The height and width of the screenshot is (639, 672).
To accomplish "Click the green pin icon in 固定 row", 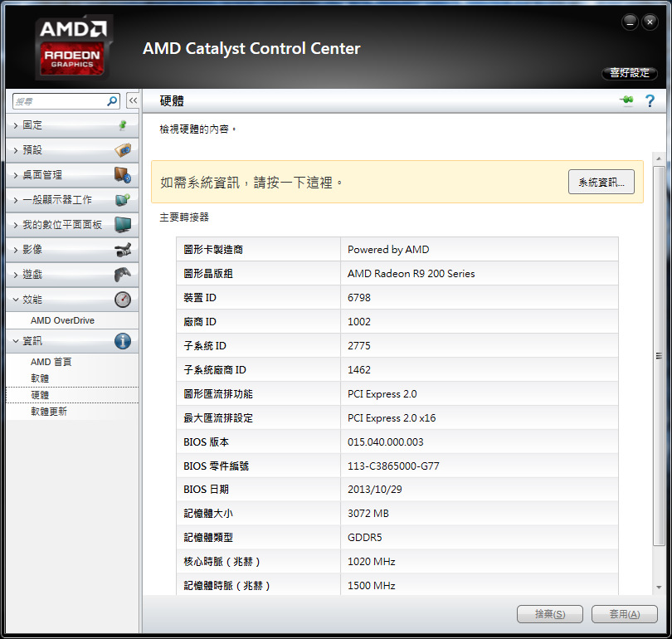I will (123, 125).
